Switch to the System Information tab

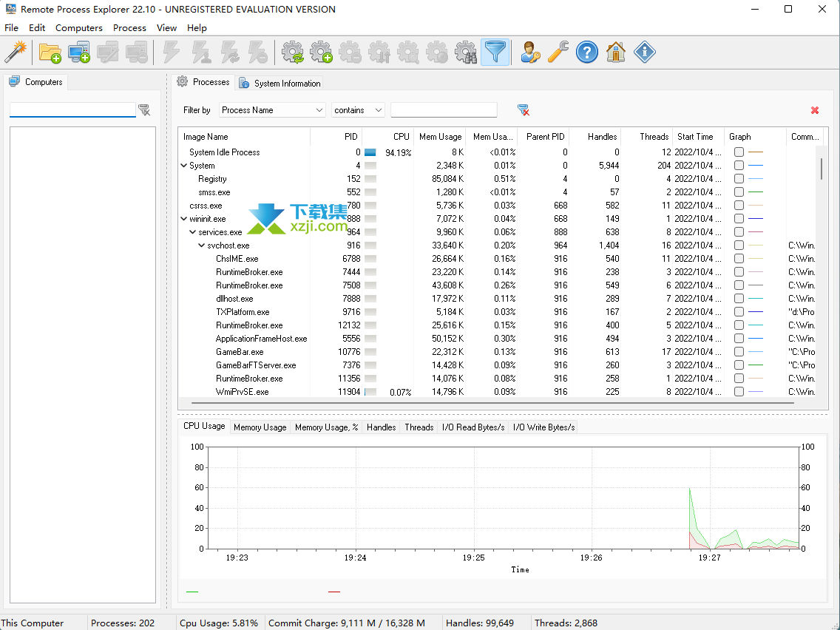[x=280, y=83]
